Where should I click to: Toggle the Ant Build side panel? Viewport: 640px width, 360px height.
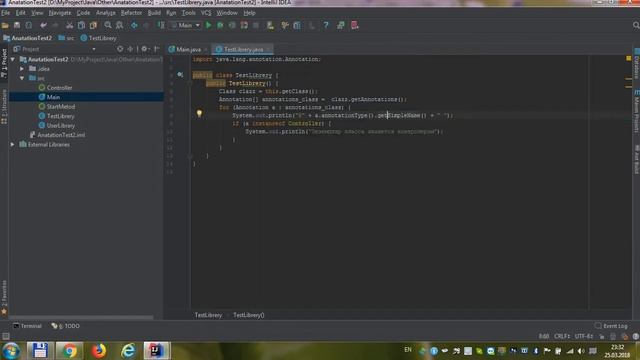point(636,159)
